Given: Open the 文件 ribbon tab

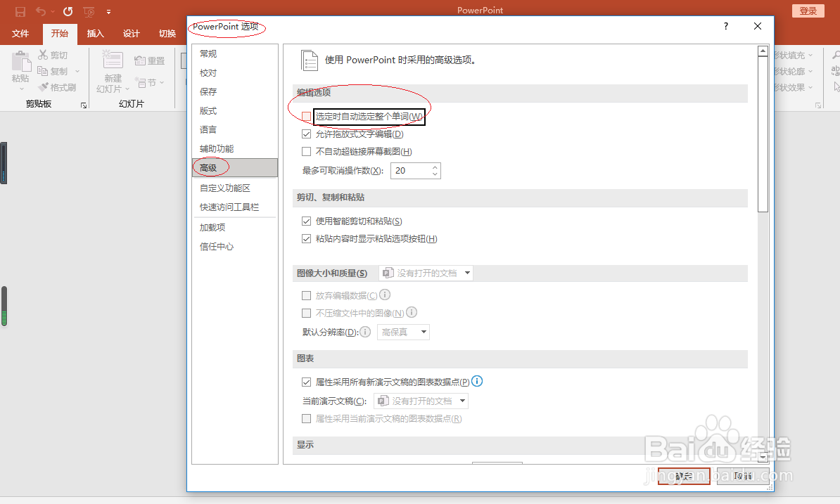Looking at the screenshot, I should [x=20, y=33].
